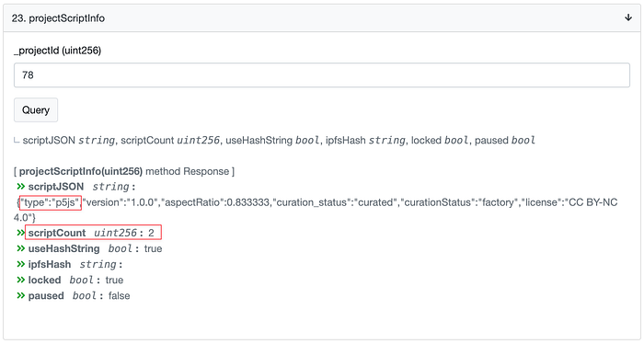
Task: Click the green chevron icon beside paused
Action: tap(20, 295)
